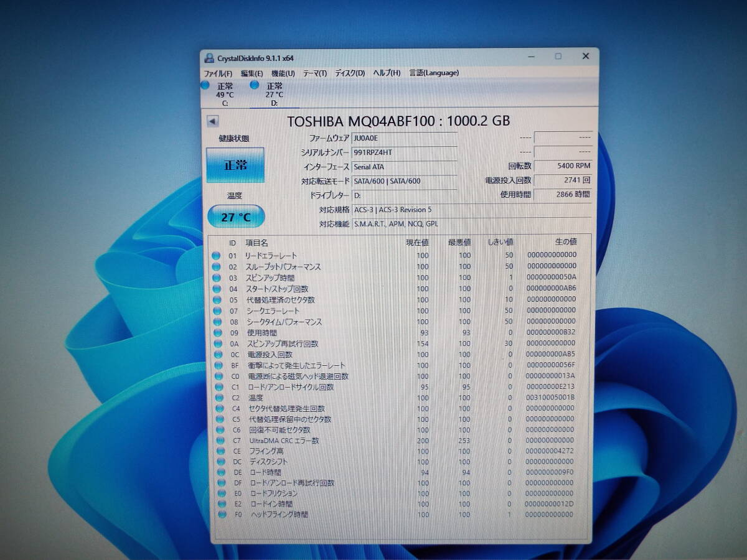Click the interface field Serial ATA
This screenshot has height=560, width=747.
[404, 167]
